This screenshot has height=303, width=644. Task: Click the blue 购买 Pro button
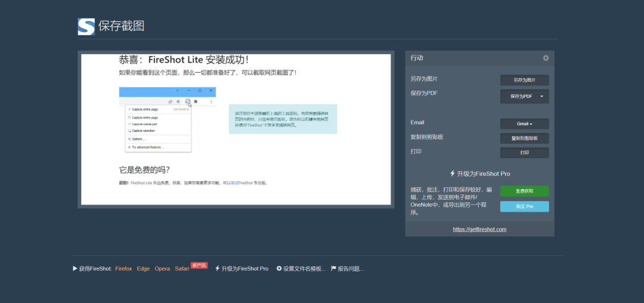point(524,206)
